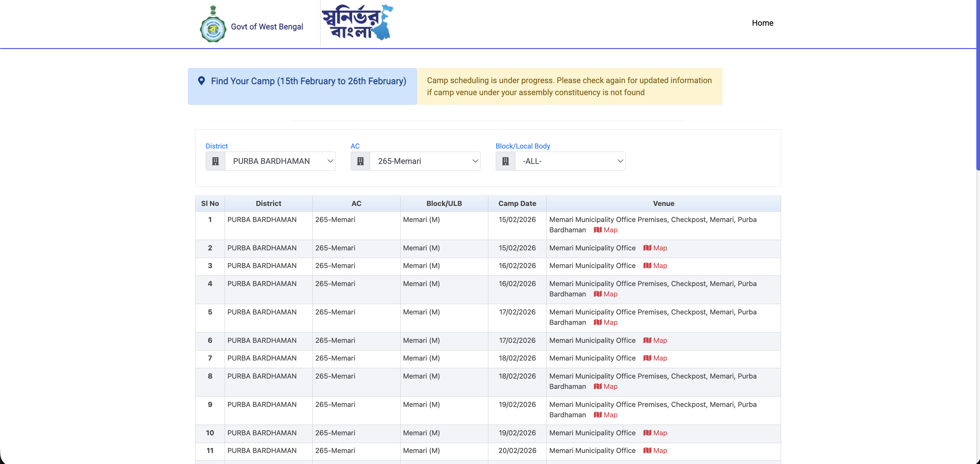Go to Home in top navigation

click(x=762, y=23)
